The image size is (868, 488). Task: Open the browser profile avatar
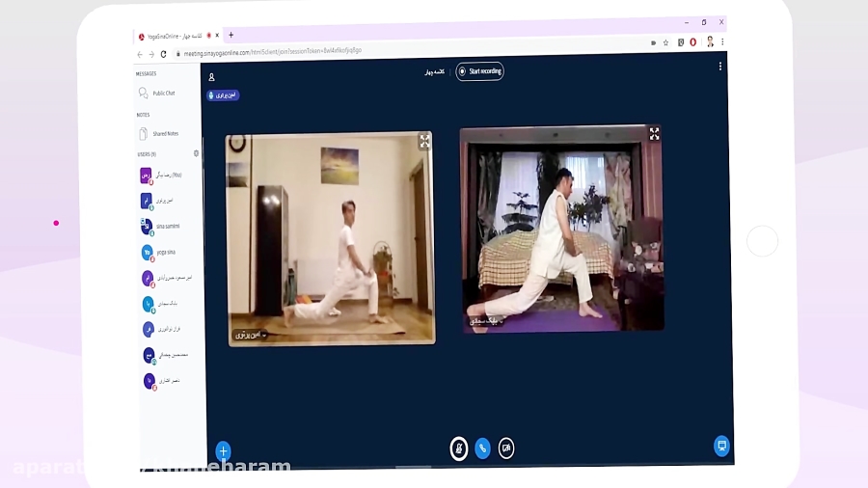tap(710, 41)
